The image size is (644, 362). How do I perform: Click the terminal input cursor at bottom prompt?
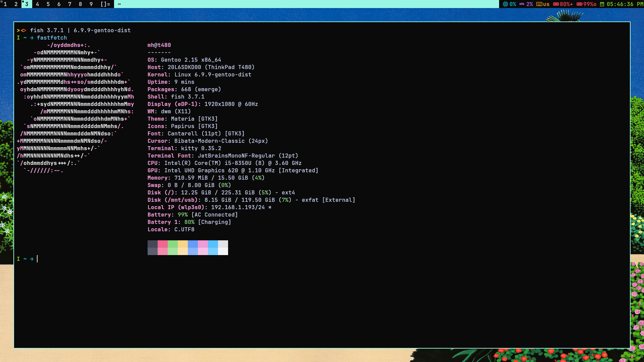pyautogui.click(x=37, y=259)
